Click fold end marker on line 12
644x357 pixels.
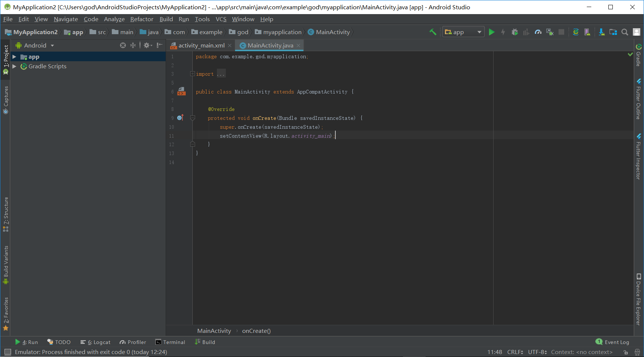click(x=192, y=144)
